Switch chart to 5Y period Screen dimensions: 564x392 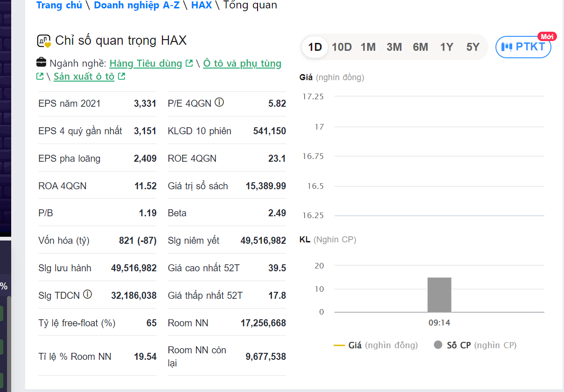click(473, 47)
